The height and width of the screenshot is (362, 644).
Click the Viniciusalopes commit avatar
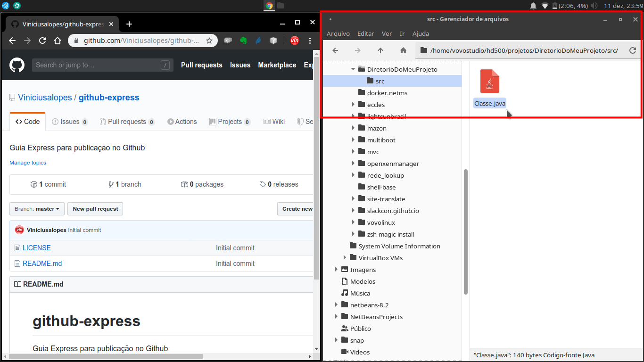click(19, 230)
